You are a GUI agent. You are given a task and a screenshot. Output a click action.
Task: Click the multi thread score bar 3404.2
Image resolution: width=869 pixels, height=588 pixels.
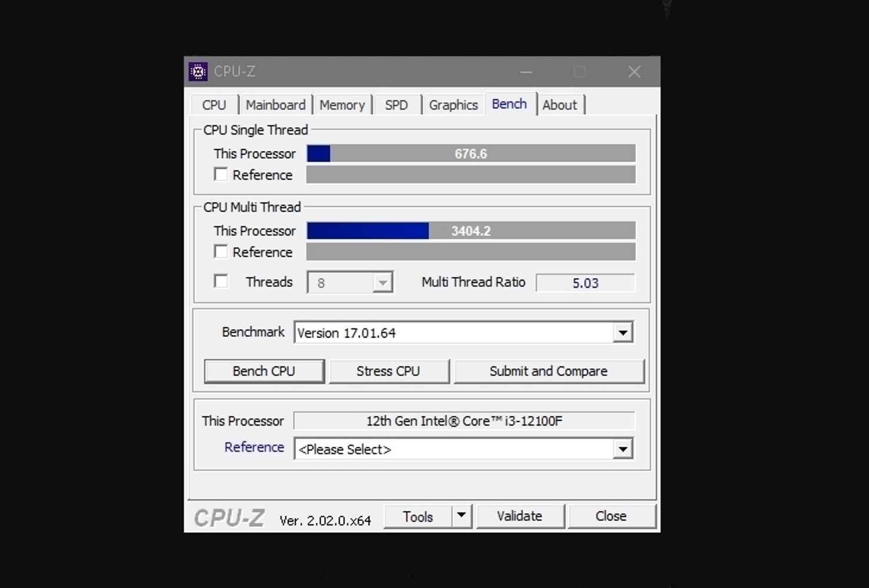tap(471, 230)
